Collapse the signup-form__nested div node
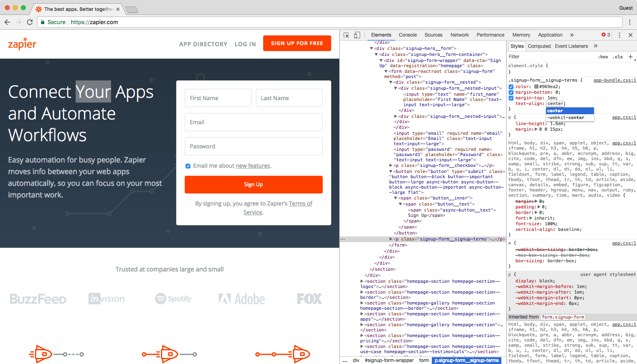 pos(390,82)
